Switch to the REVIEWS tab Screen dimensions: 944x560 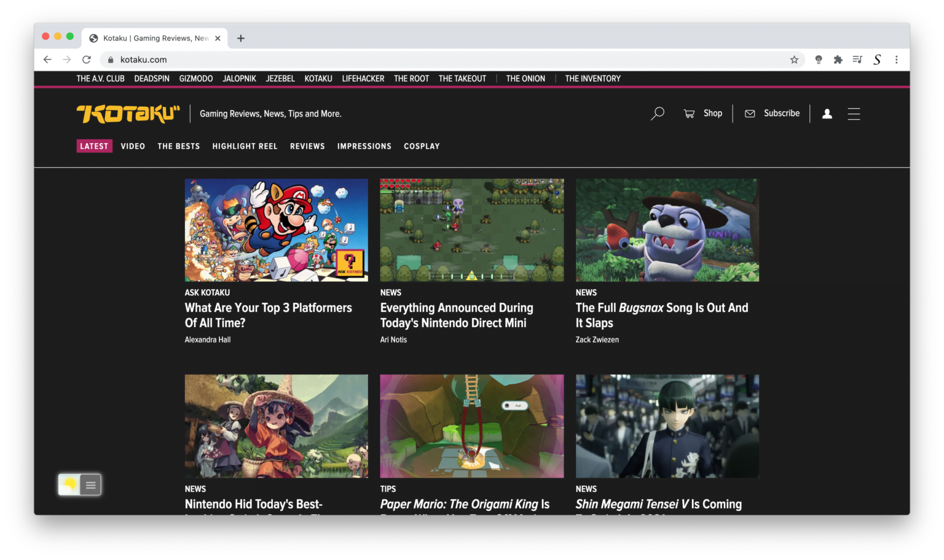[x=307, y=146]
